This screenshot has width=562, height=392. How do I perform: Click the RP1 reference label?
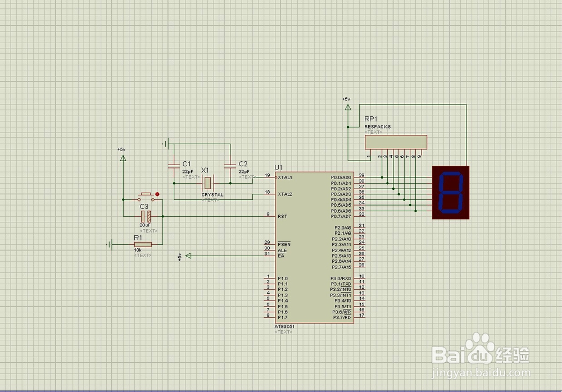370,119
